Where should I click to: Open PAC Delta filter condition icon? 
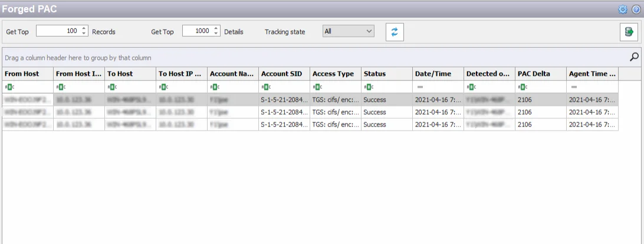(x=523, y=87)
